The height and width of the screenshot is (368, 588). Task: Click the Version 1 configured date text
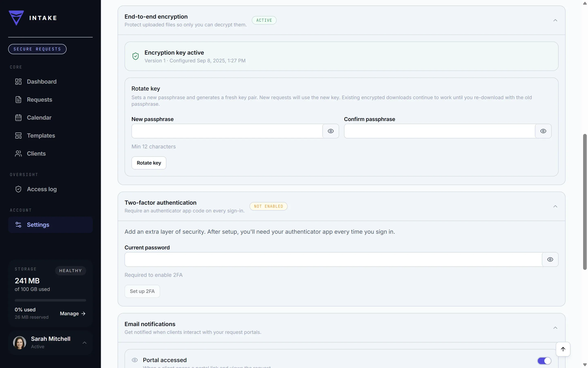[x=195, y=61]
